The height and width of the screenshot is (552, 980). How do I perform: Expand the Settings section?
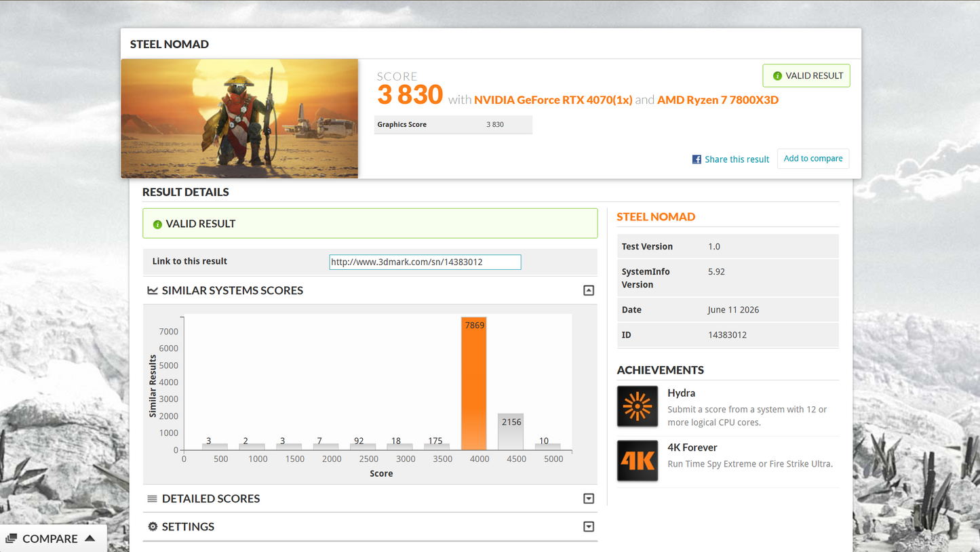(589, 527)
